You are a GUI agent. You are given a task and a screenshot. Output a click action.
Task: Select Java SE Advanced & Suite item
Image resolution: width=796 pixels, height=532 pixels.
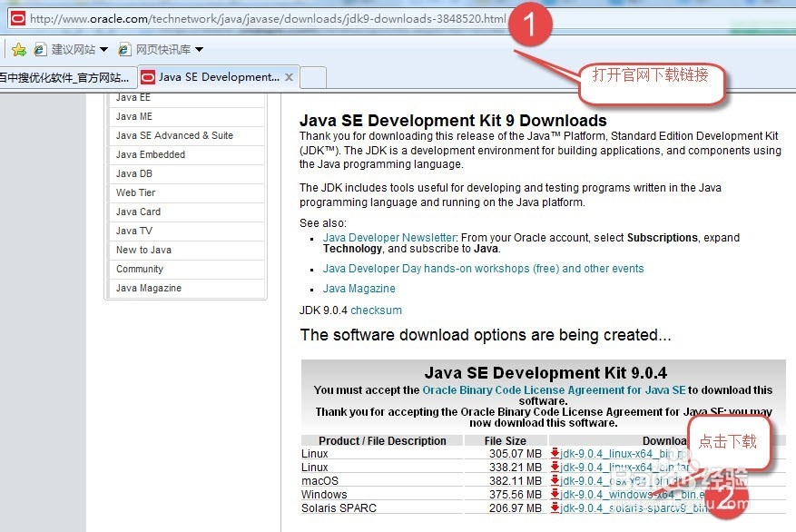tap(174, 135)
